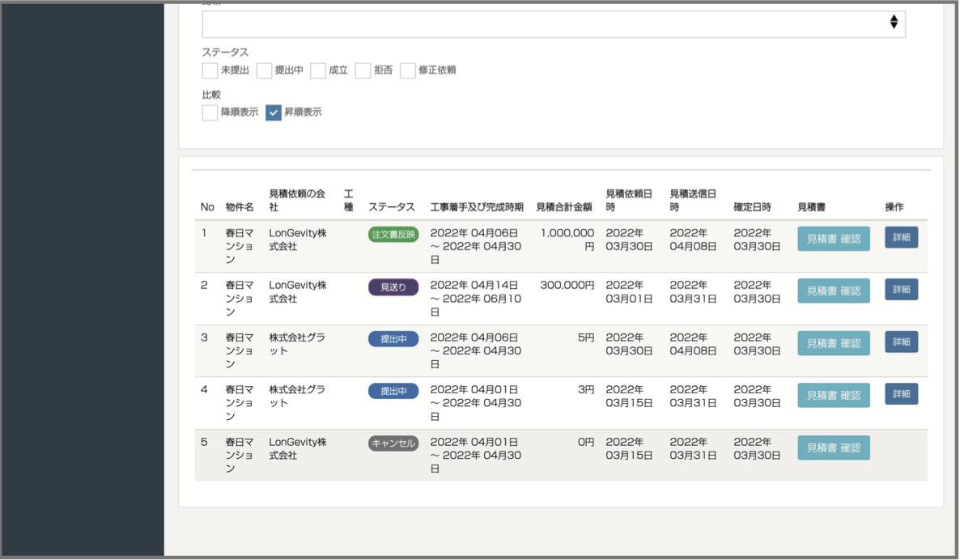Check the 未提出 status checkbox
This screenshot has height=560, width=960.
click(210, 70)
